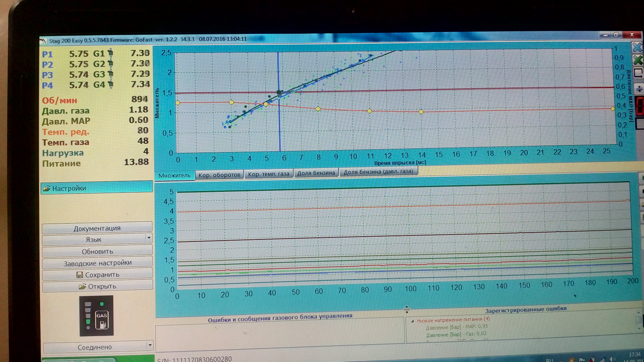Collapse the Низкое напряжение питания error node

coord(412,321)
